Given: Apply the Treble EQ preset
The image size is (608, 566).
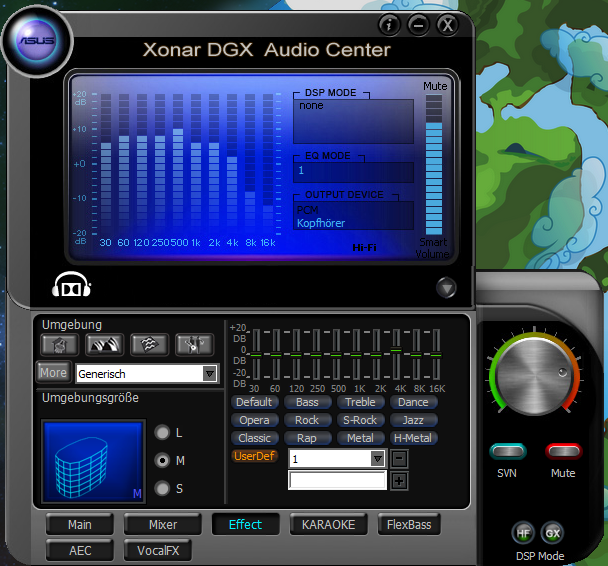Looking at the screenshot, I should click(x=360, y=402).
